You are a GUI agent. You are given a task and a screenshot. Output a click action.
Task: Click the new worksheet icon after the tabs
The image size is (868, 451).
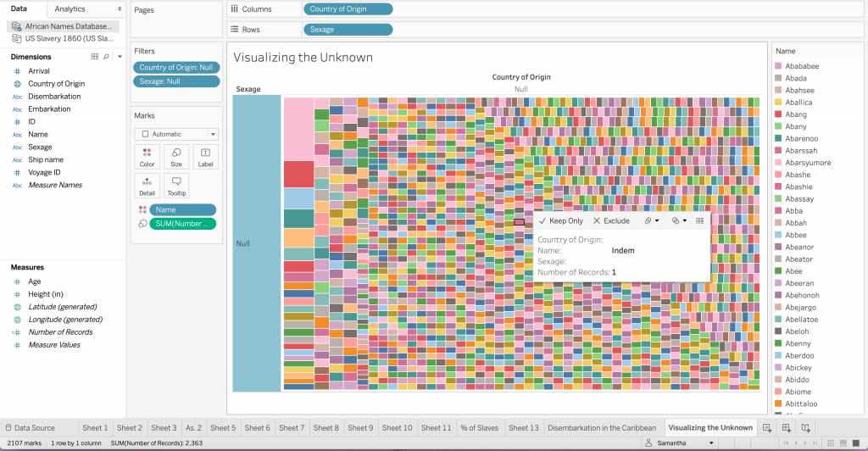coord(767,428)
